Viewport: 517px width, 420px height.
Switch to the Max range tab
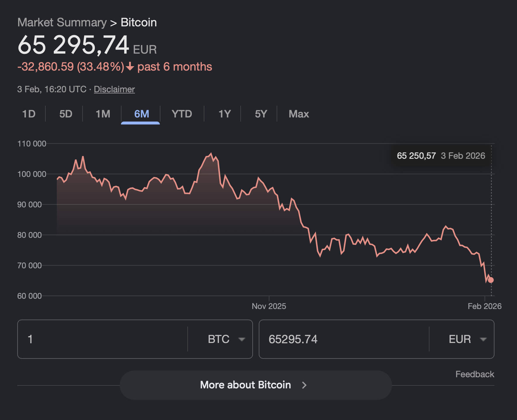tap(299, 114)
